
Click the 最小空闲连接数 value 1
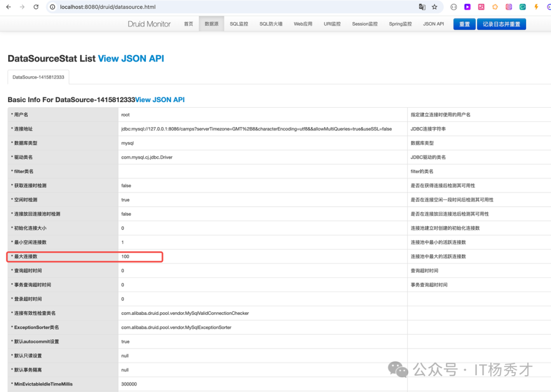click(x=122, y=242)
